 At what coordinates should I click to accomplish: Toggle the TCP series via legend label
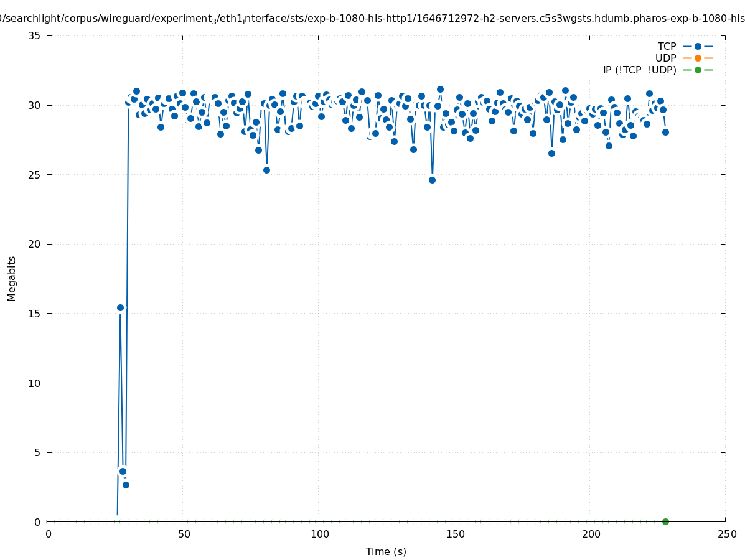point(667,46)
